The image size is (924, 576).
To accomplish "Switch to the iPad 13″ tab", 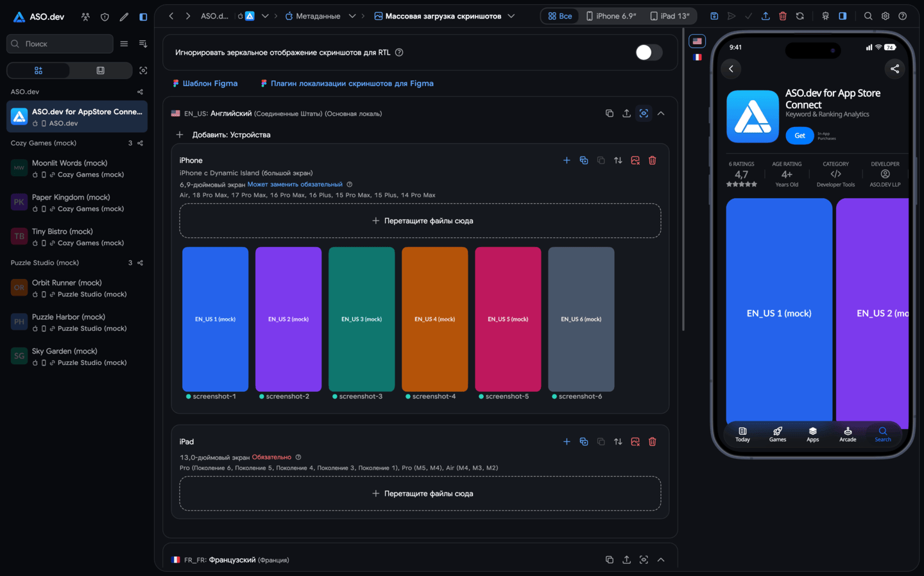I will point(669,16).
